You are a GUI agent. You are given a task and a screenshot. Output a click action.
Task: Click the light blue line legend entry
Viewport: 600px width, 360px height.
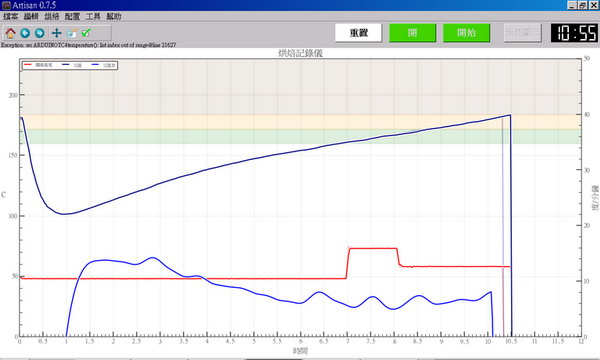104,65
